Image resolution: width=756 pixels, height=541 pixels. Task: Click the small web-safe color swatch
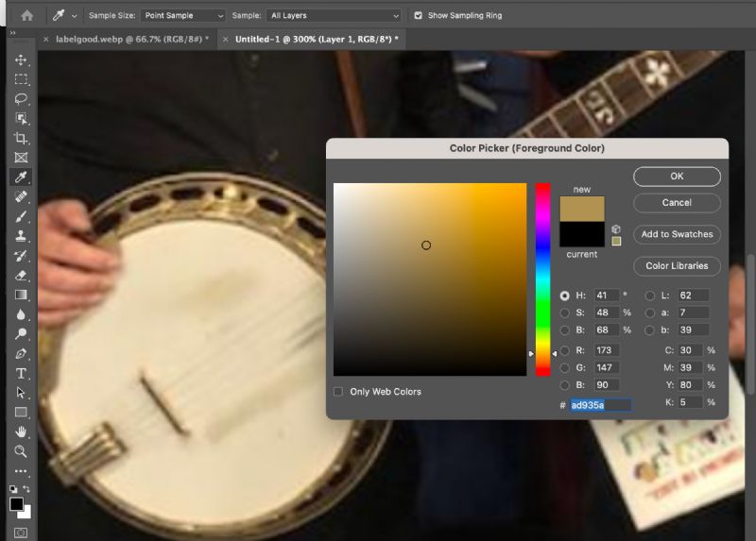point(616,242)
